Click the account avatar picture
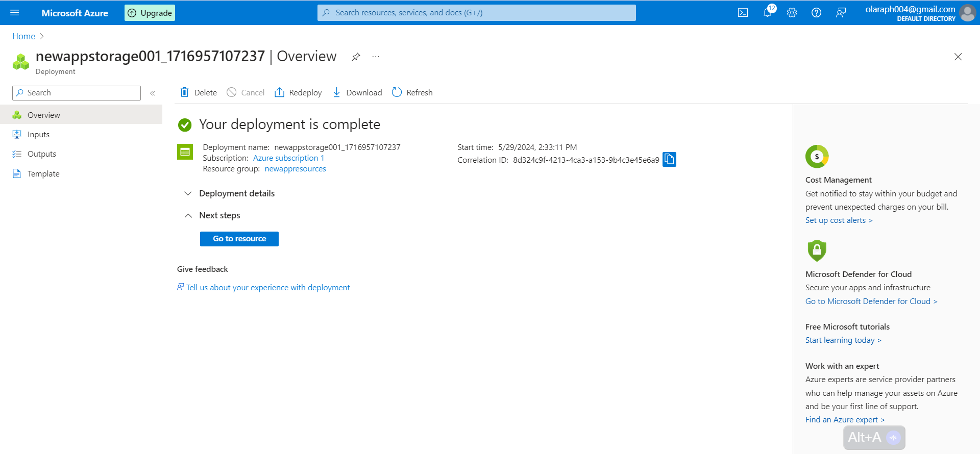The height and width of the screenshot is (454, 980). tap(967, 13)
